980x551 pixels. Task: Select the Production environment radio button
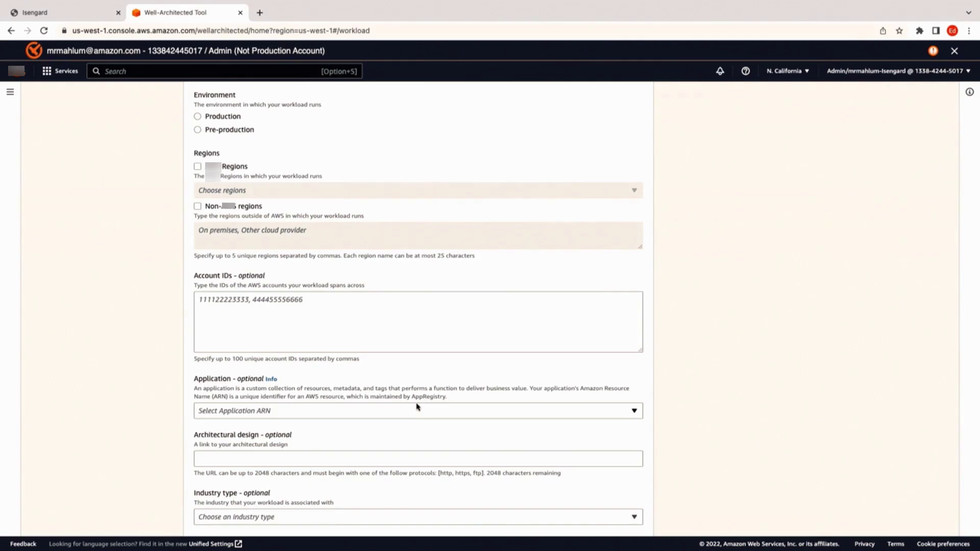click(198, 116)
